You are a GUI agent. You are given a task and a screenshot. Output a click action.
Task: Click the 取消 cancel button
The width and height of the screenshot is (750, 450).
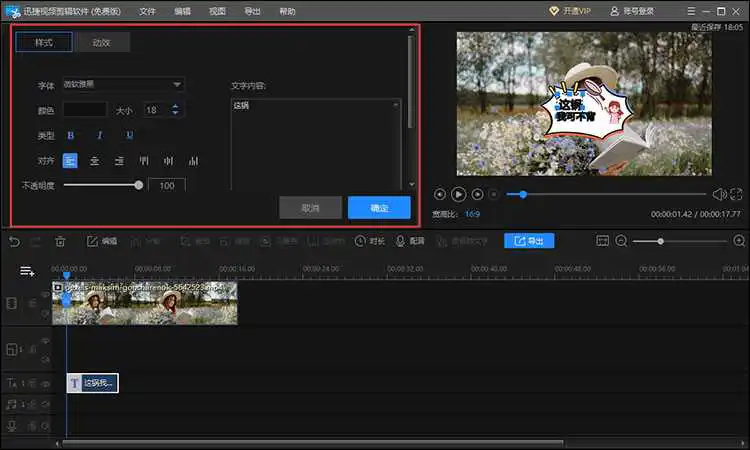(x=310, y=208)
